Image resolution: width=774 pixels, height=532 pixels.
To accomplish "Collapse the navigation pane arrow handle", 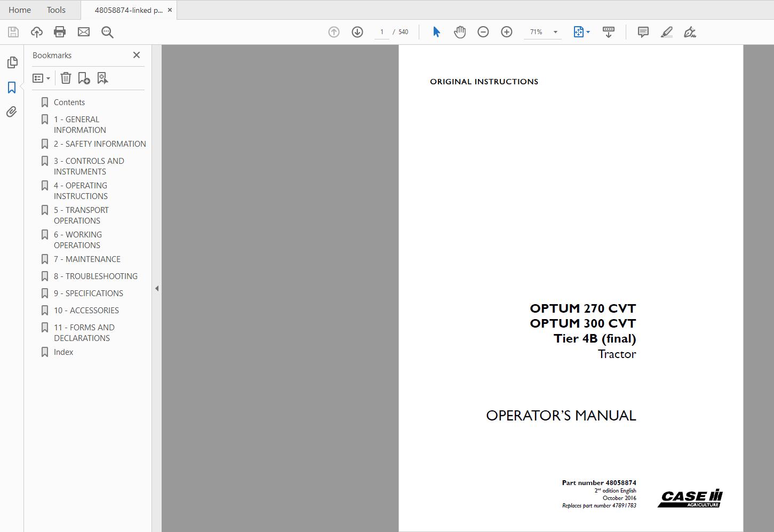I will (x=157, y=289).
